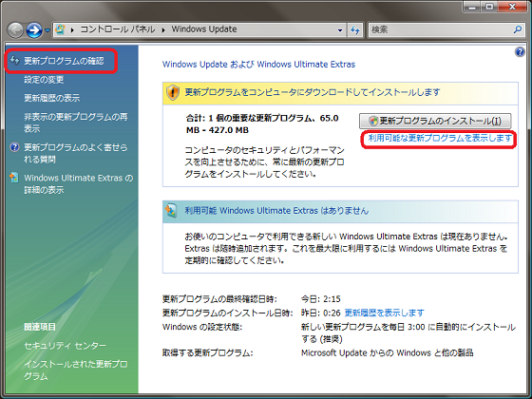Click the Ultimate Extras icon in the sidebar
532x399 pixels.
click(x=14, y=178)
